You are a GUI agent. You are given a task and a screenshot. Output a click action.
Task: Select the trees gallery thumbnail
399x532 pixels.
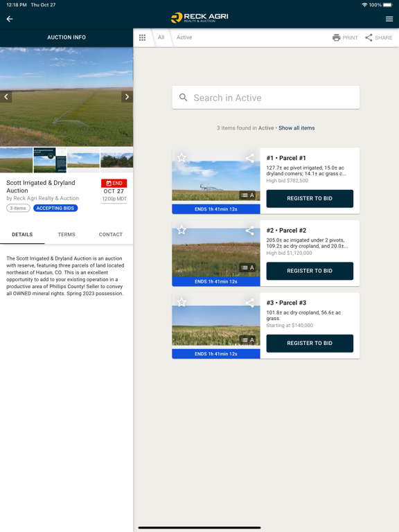[x=117, y=160]
